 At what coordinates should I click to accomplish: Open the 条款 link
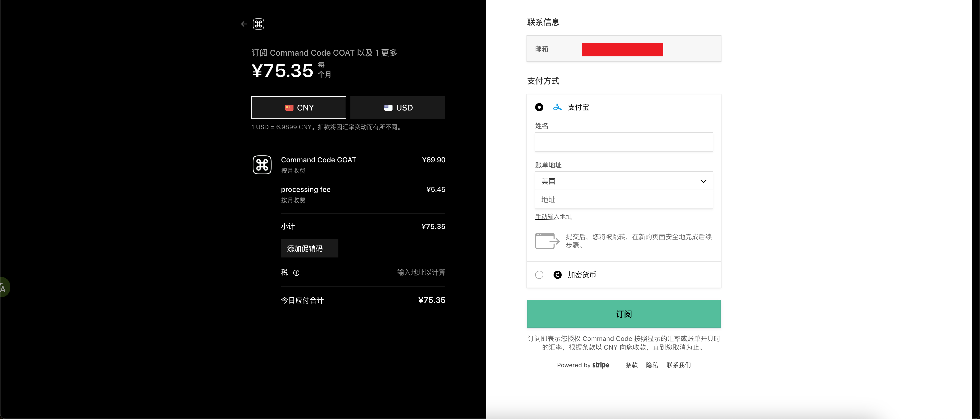click(x=632, y=365)
